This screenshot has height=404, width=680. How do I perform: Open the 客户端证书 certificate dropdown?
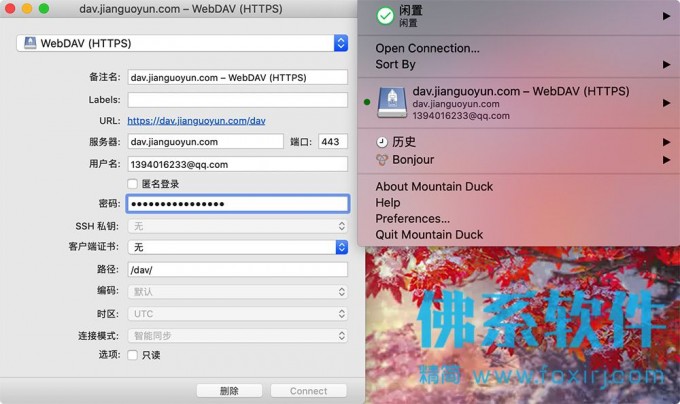(x=238, y=247)
